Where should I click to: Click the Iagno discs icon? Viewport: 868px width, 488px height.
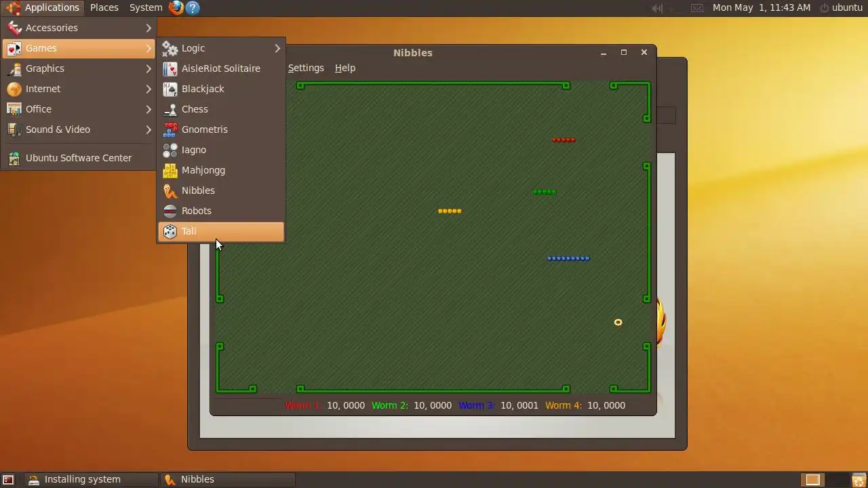coord(170,150)
